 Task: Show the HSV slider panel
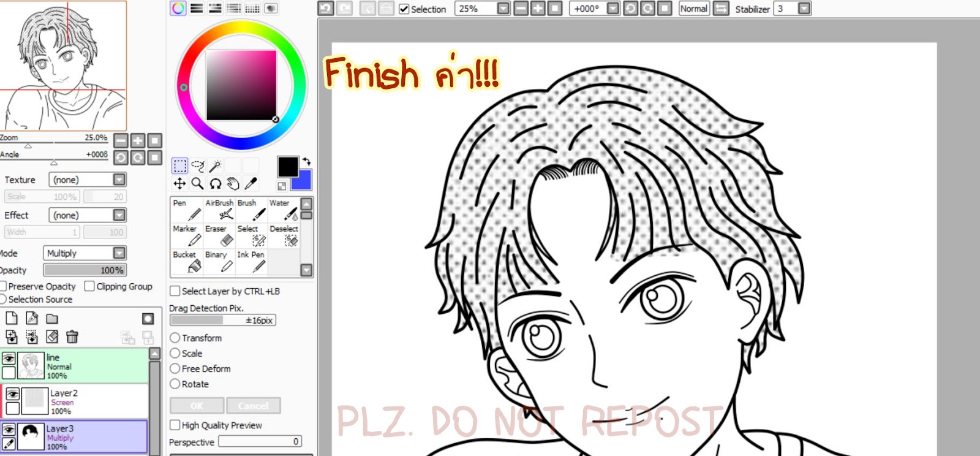pyautogui.click(x=215, y=9)
